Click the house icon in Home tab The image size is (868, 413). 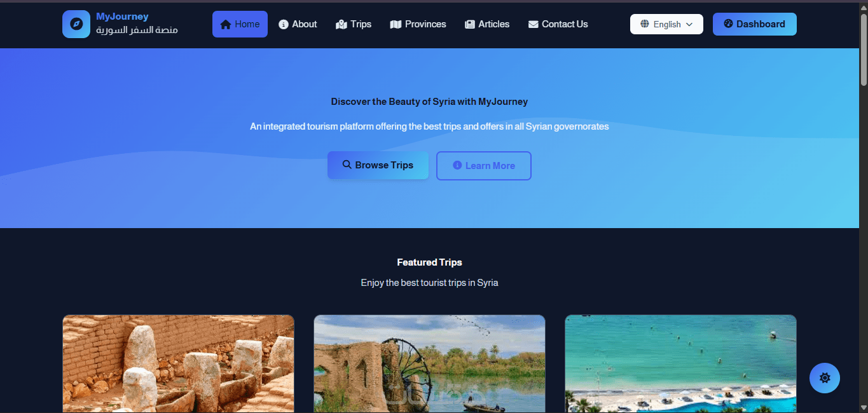(225, 25)
